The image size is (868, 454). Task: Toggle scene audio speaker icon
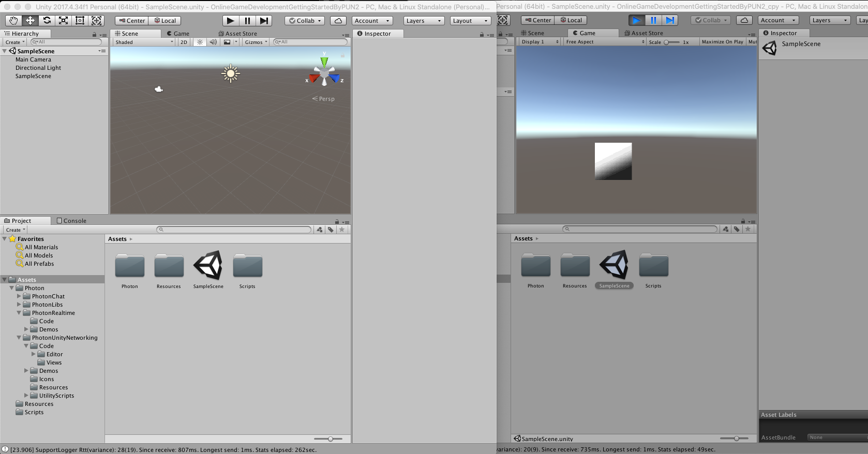coord(213,42)
